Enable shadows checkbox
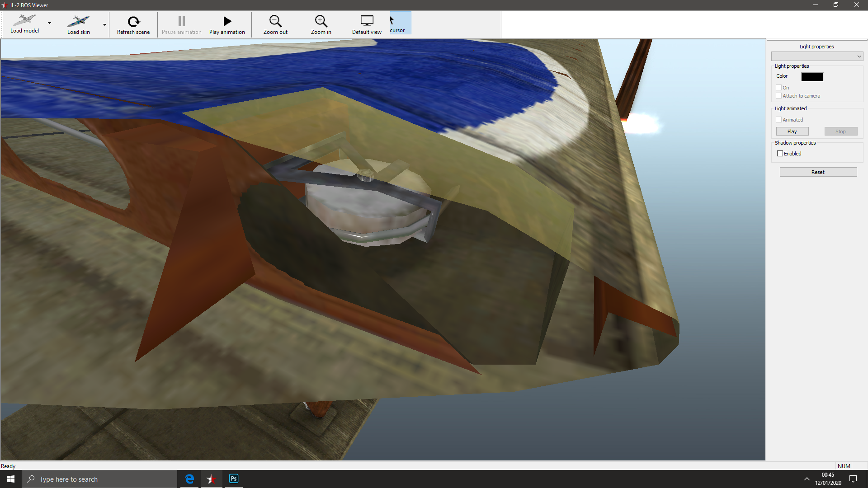This screenshot has width=868, height=488. coord(780,154)
